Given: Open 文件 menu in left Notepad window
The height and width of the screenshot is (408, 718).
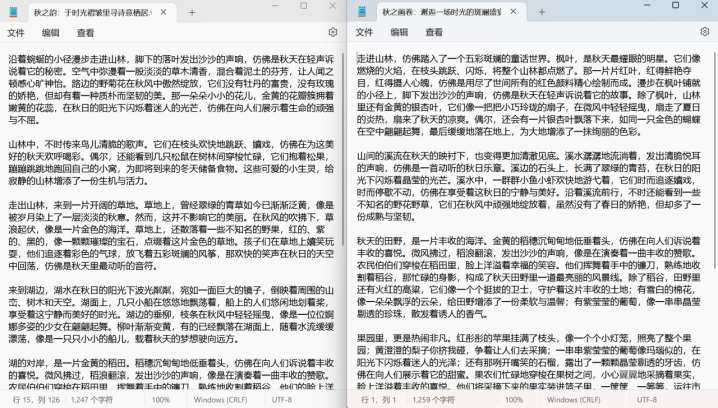Looking at the screenshot, I should pos(16,33).
